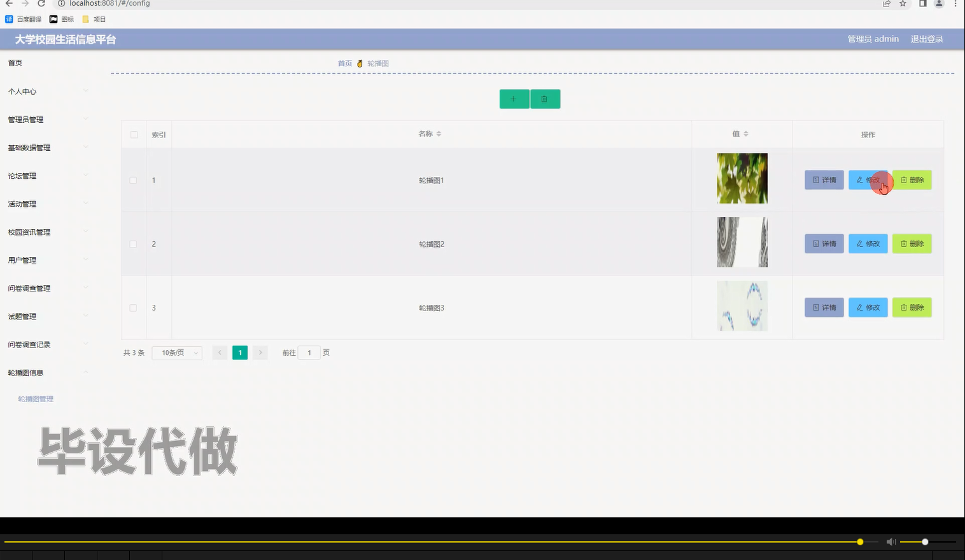Click 详情 button for 轮播图2
This screenshot has width=965, height=560.
click(x=824, y=244)
